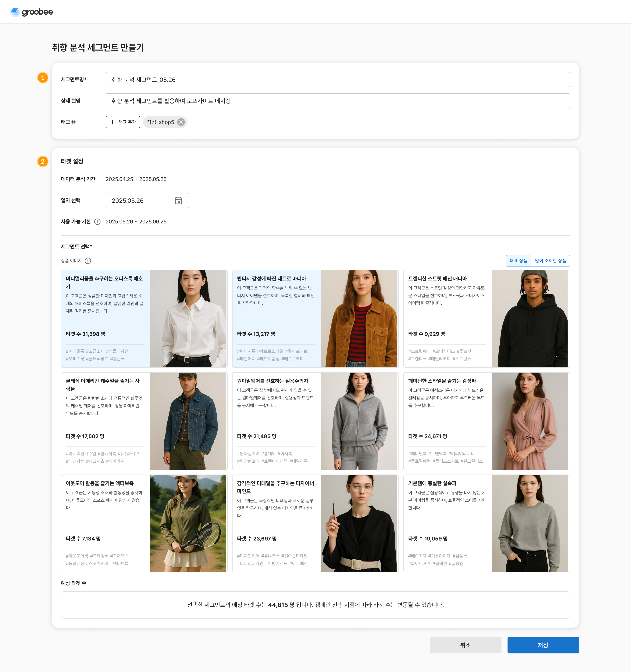Click the pink wrap dress photo
Image resolution: width=631 pixels, height=672 pixels.
pos(530,421)
